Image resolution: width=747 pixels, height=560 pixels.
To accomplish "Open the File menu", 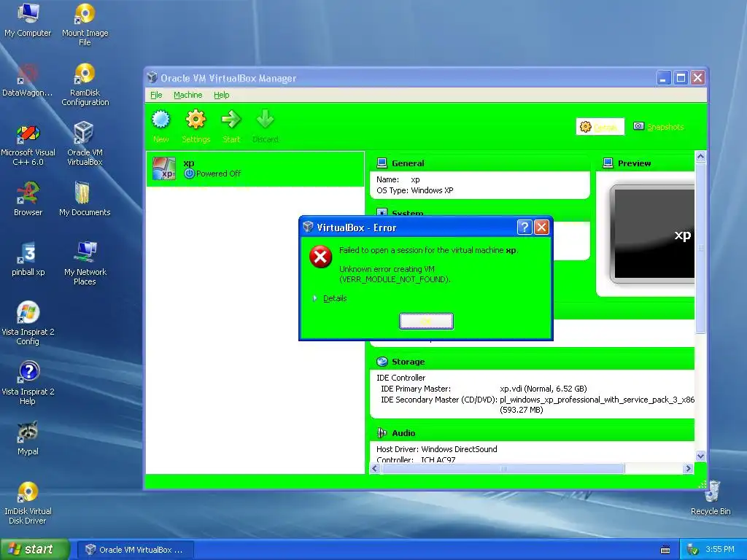I will point(156,95).
